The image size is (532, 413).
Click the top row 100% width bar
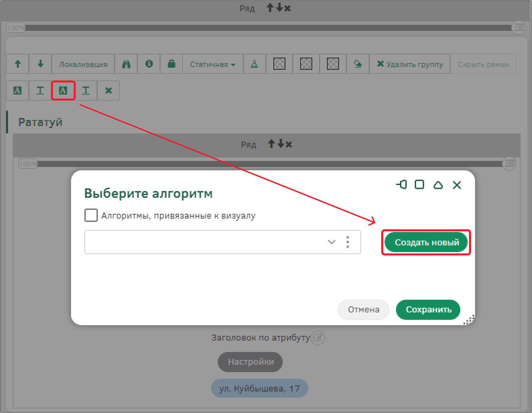268,27
